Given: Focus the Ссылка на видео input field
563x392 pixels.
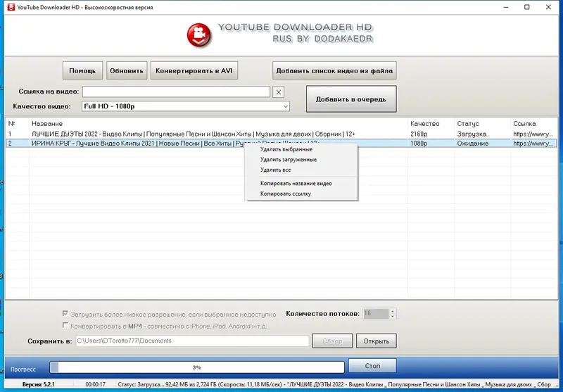Looking at the screenshot, I should tap(177, 91).
